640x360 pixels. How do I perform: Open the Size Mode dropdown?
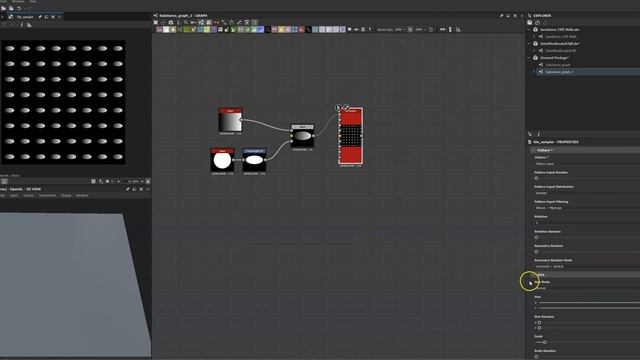pos(587,288)
